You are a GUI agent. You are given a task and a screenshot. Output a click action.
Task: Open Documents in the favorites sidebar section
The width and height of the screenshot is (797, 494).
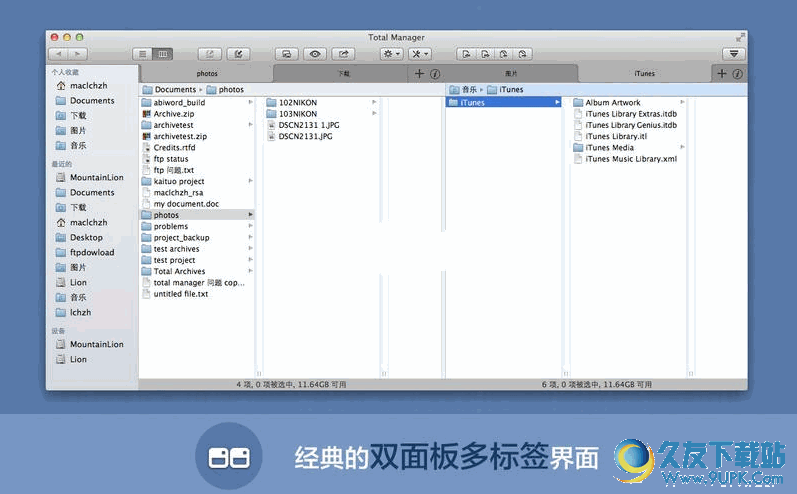[85, 101]
